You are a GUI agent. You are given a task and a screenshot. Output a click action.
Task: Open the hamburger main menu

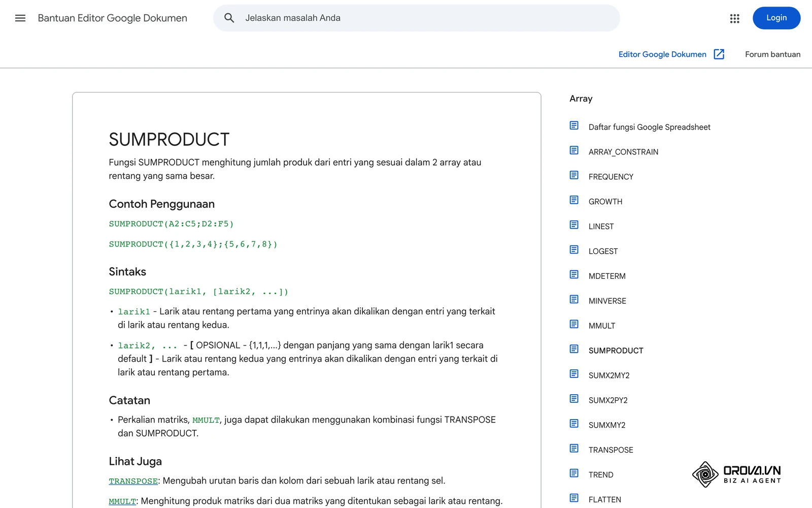(20, 18)
